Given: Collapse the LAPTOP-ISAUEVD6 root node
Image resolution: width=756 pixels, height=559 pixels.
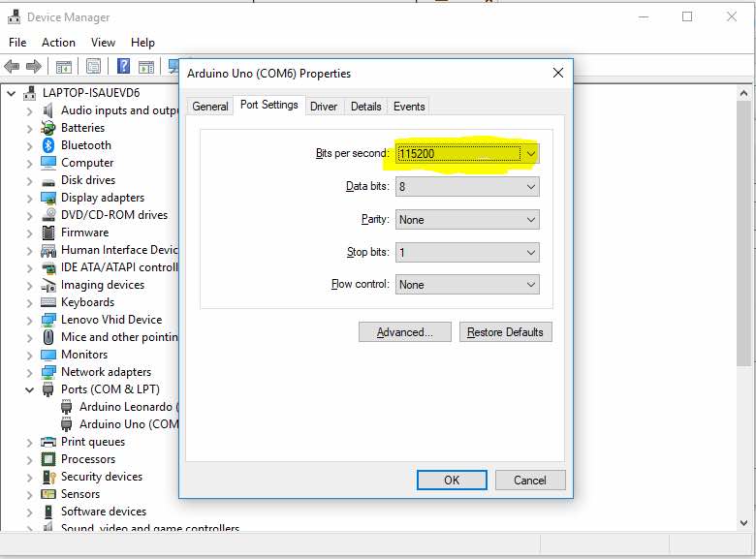Looking at the screenshot, I should pyautogui.click(x=11, y=93).
